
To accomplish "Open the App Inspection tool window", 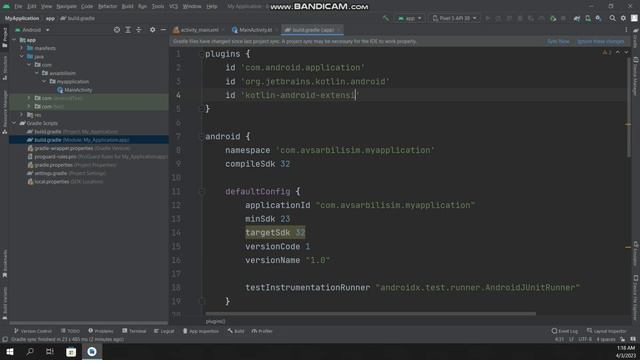I will [x=200, y=331].
